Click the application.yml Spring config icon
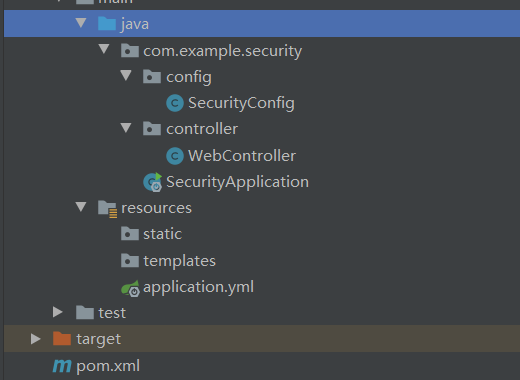Image resolution: width=520 pixels, height=380 pixels. click(130, 288)
